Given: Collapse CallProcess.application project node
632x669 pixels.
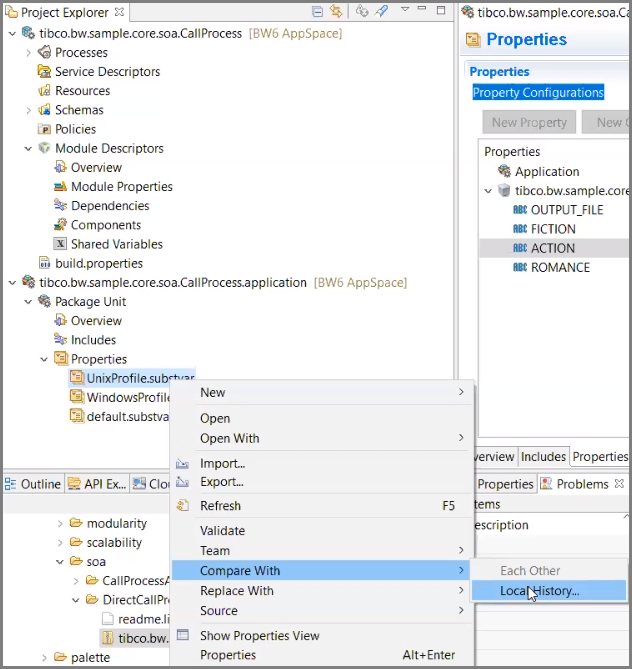Looking at the screenshot, I should (13, 282).
